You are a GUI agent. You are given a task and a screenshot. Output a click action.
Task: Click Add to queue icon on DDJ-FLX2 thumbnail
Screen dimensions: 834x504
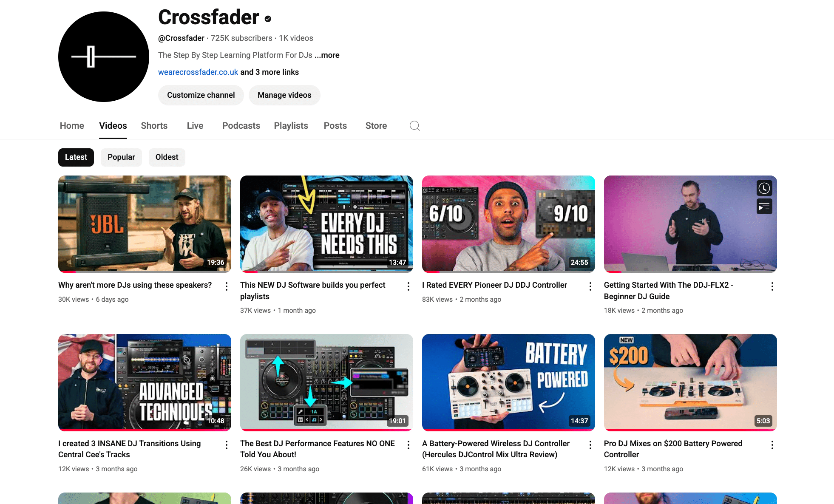coord(764,207)
